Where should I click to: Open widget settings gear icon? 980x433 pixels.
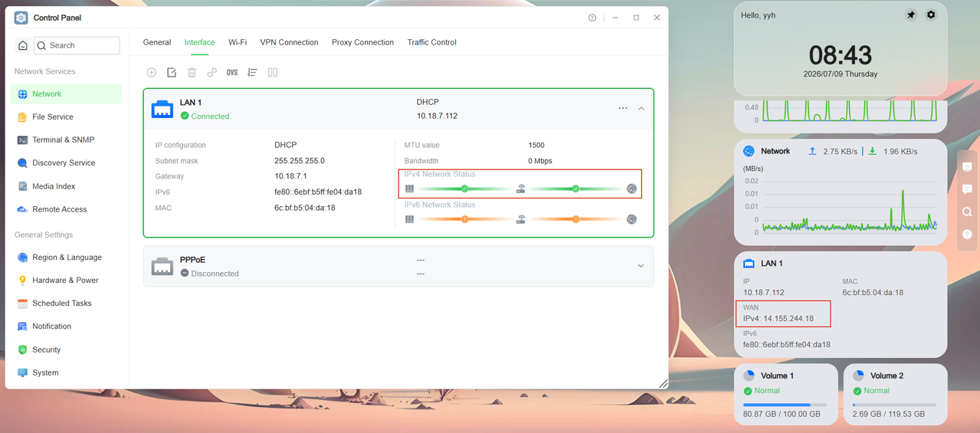931,15
